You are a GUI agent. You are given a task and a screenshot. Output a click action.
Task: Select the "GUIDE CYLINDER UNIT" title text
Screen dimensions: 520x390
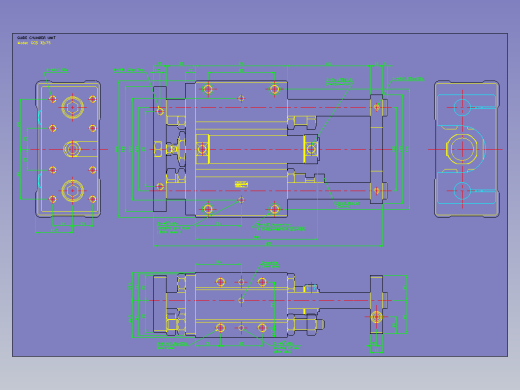tap(36, 38)
